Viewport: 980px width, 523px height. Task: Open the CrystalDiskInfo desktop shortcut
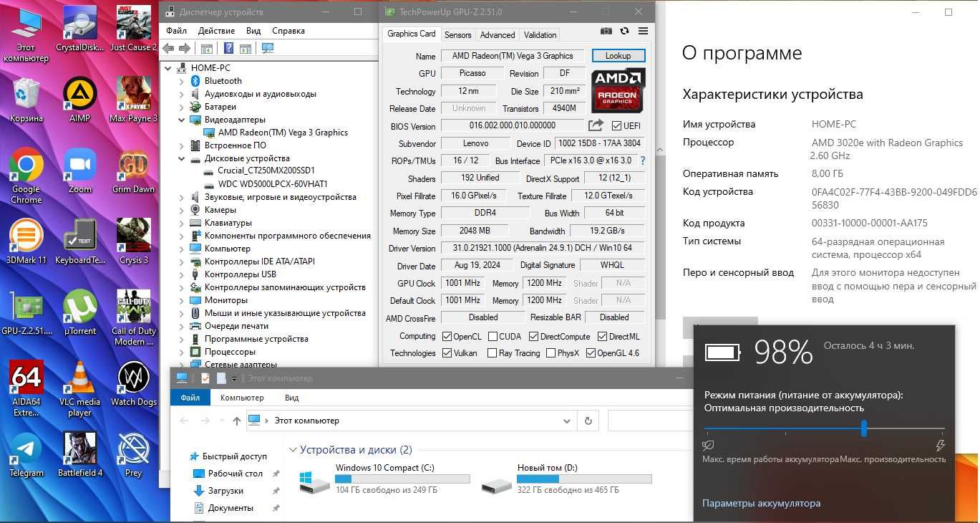[79, 29]
